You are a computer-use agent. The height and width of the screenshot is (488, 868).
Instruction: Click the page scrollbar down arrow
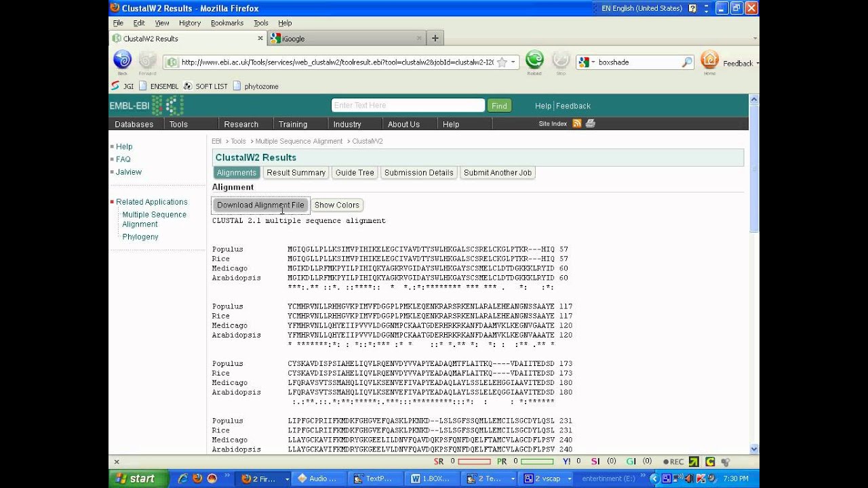[753, 449]
